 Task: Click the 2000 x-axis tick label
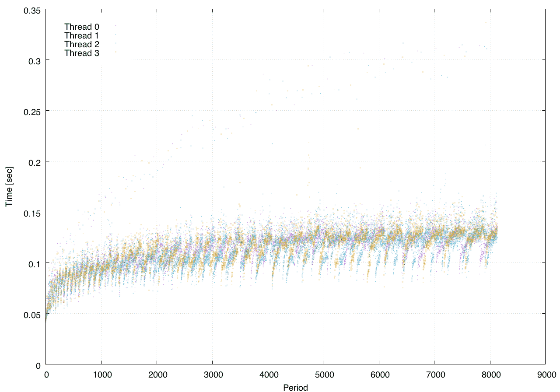pyautogui.click(x=157, y=375)
